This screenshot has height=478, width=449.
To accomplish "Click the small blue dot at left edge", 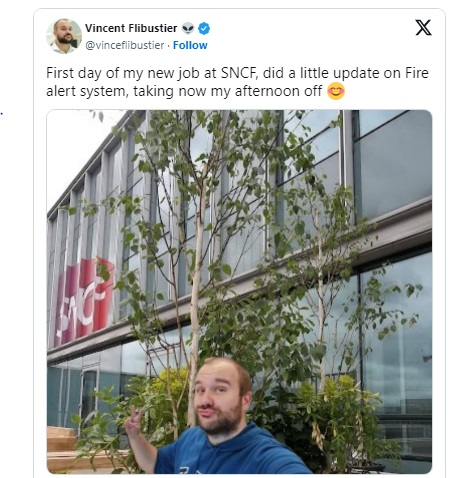I will pos(2,114).
